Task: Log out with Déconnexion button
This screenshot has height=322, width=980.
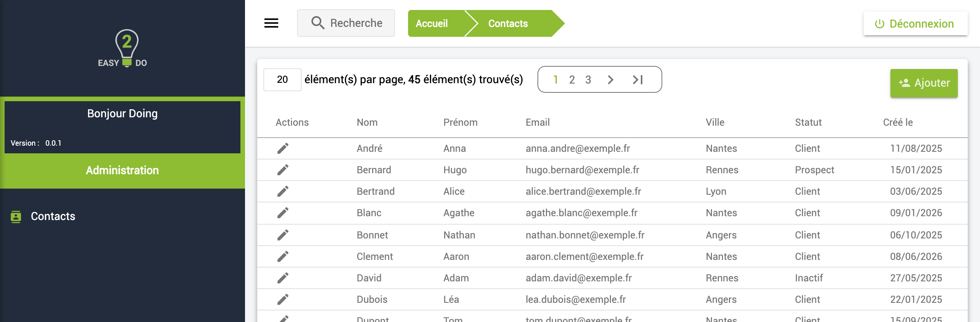Action: [x=915, y=24]
